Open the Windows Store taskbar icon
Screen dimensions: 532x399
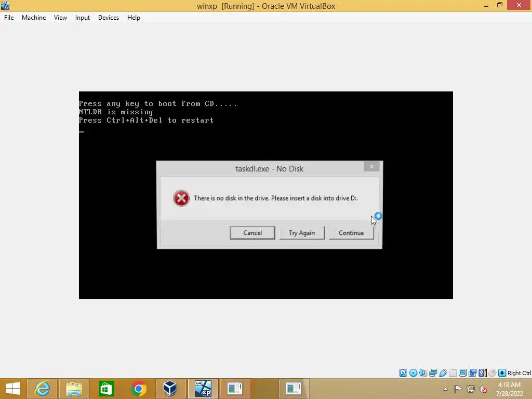[x=106, y=389]
